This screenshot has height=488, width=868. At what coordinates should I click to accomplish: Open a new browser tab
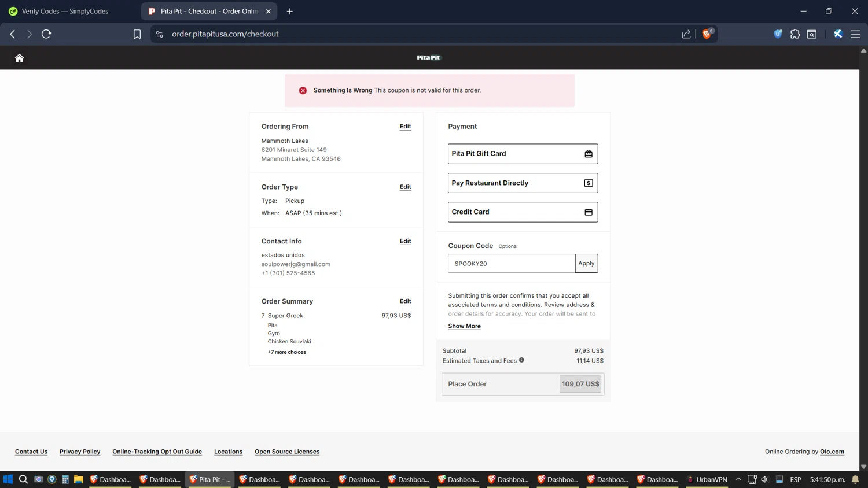[x=290, y=11]
